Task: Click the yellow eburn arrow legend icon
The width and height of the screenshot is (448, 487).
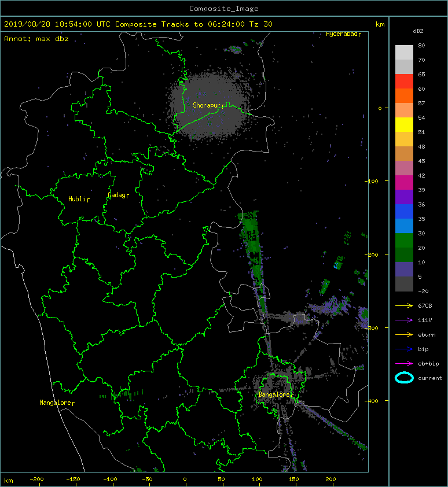Action: [x=404, y=334]
